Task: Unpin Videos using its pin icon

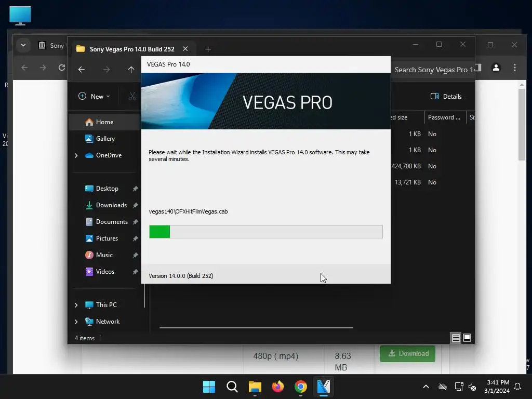Action: pyautogui.click(x=136, y=272)
